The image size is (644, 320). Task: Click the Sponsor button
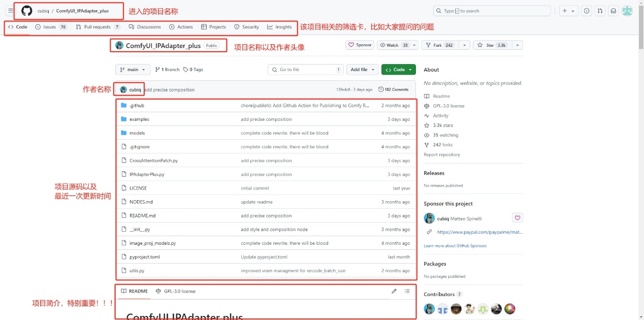[x=360, y=45]
